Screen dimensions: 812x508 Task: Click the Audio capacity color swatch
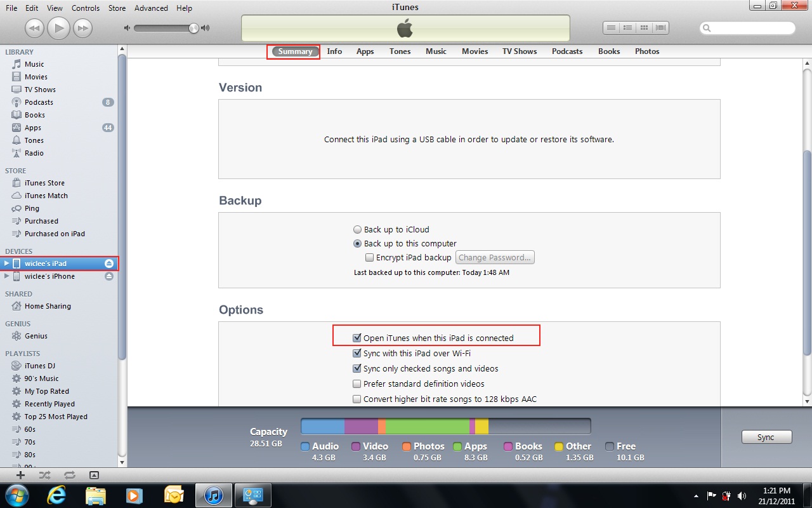(x=305, y=446)
